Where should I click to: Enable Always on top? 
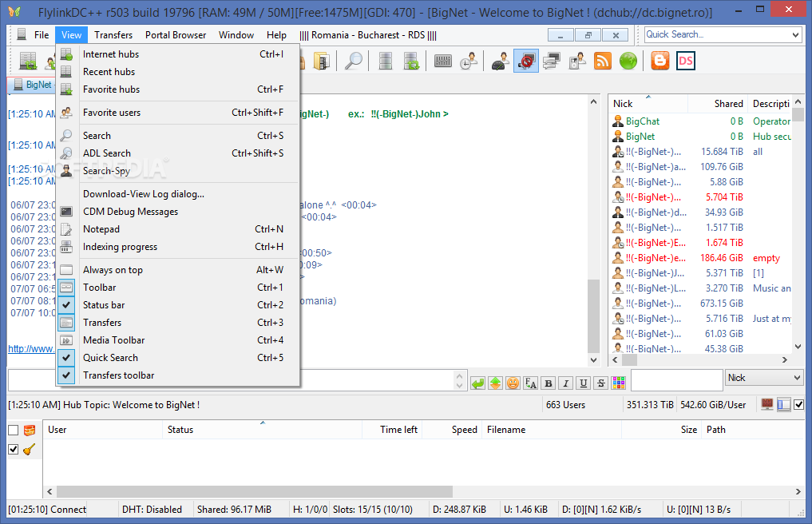point(178,269)
